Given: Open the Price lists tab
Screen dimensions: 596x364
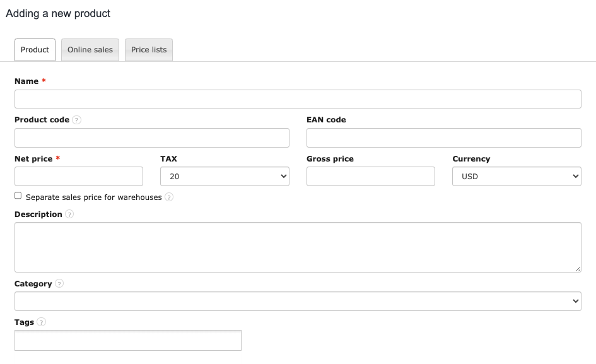Looking at the screenshot, I should tap(149, 50).
